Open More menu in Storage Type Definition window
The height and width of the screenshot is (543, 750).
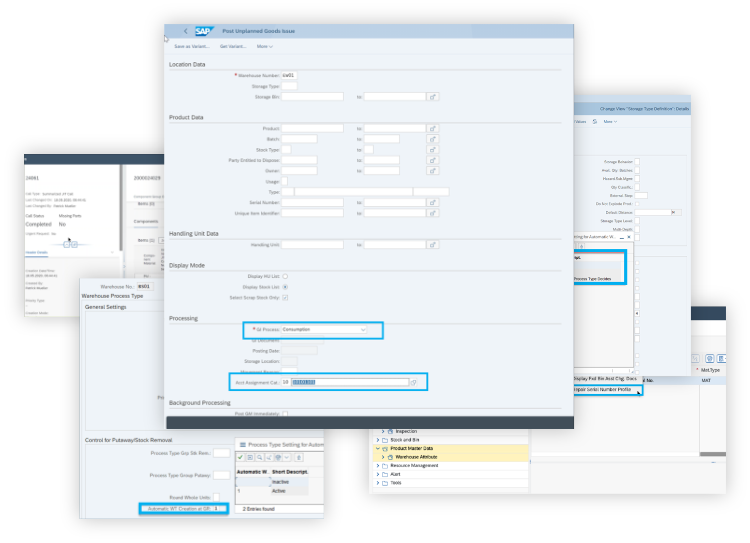[x=610, y=122]
